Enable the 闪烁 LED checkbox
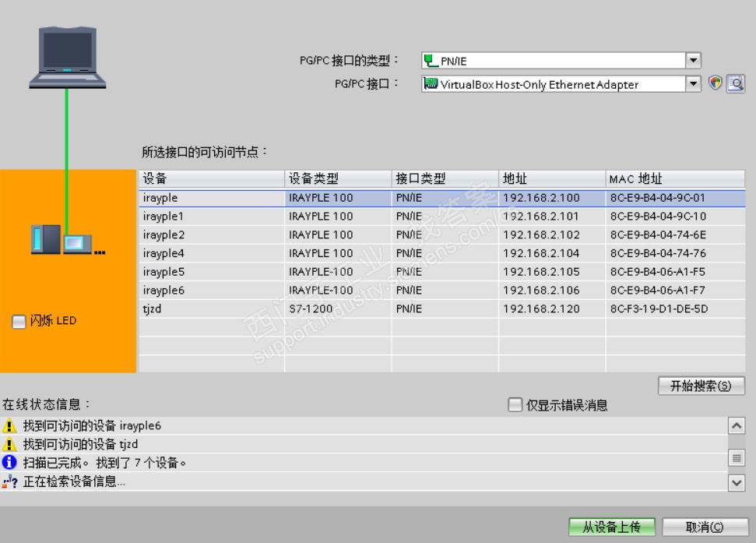 click(x=19, y=321)
